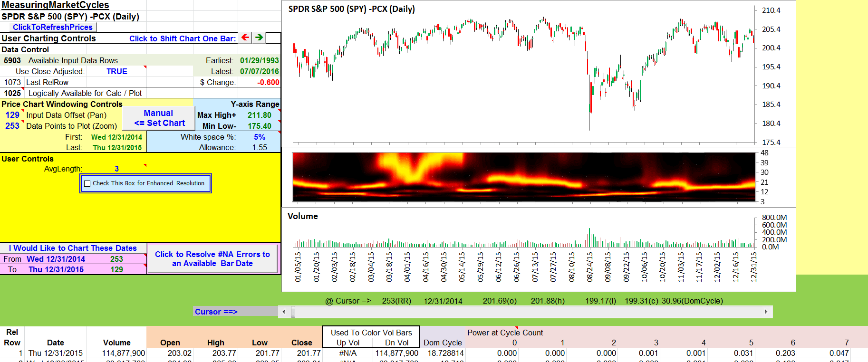Viewport: 868px width, 362px height.
Task: Select the Use Close Adjusted TRUE cell
Action: click(117, 71)
